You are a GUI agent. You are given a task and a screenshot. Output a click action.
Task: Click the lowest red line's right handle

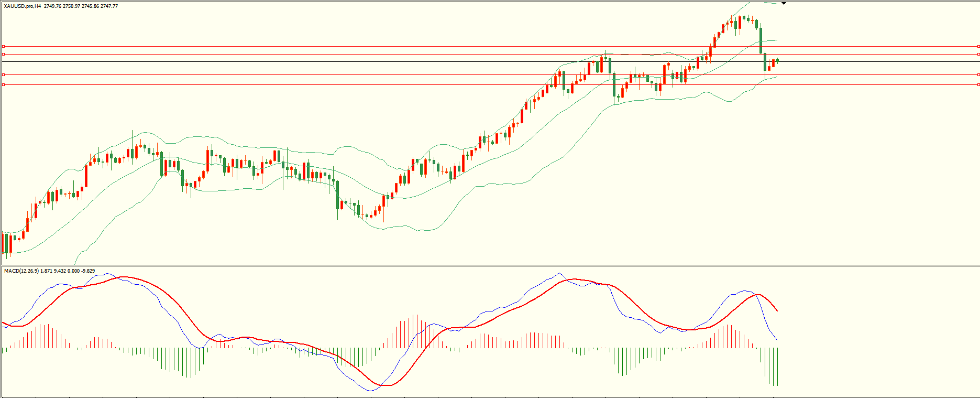point(978,84)
